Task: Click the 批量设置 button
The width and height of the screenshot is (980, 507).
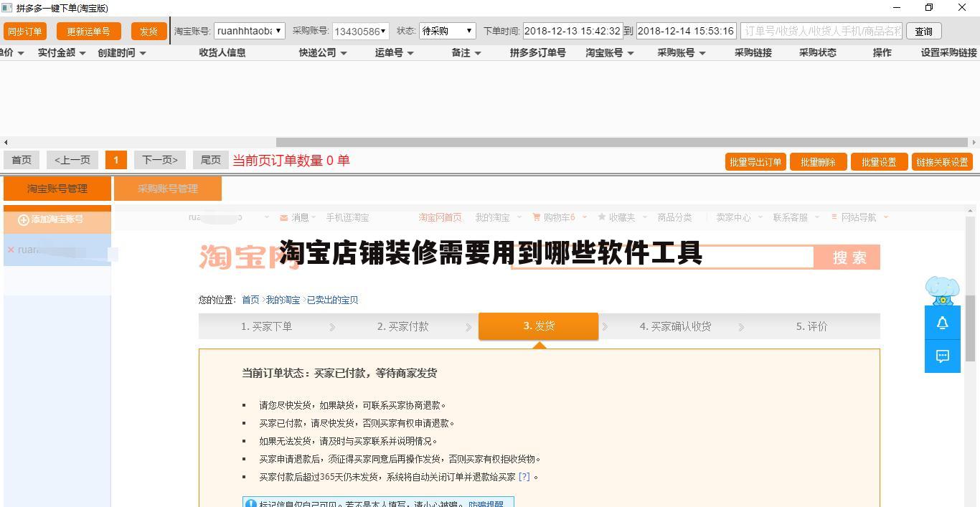Action: [x=879, y=162]
